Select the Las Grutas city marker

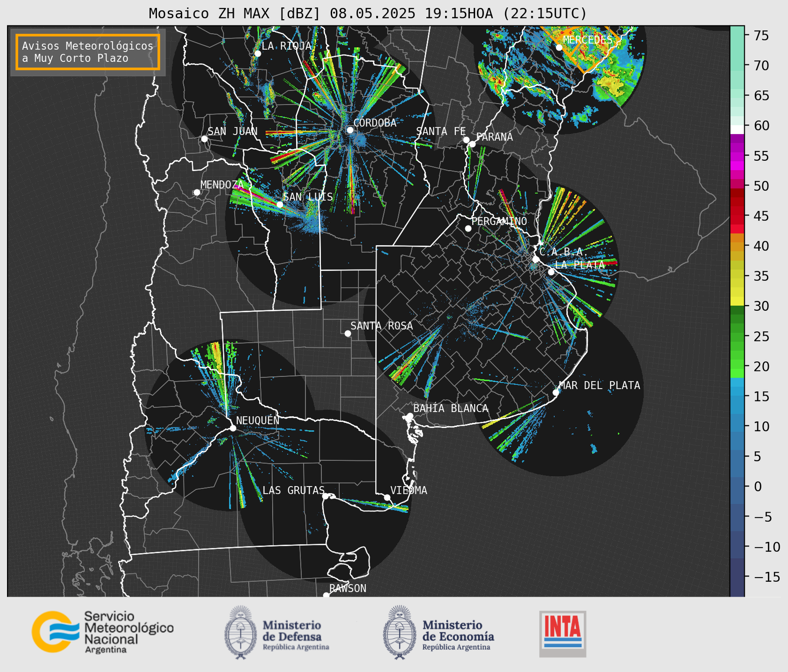(326, 496)
